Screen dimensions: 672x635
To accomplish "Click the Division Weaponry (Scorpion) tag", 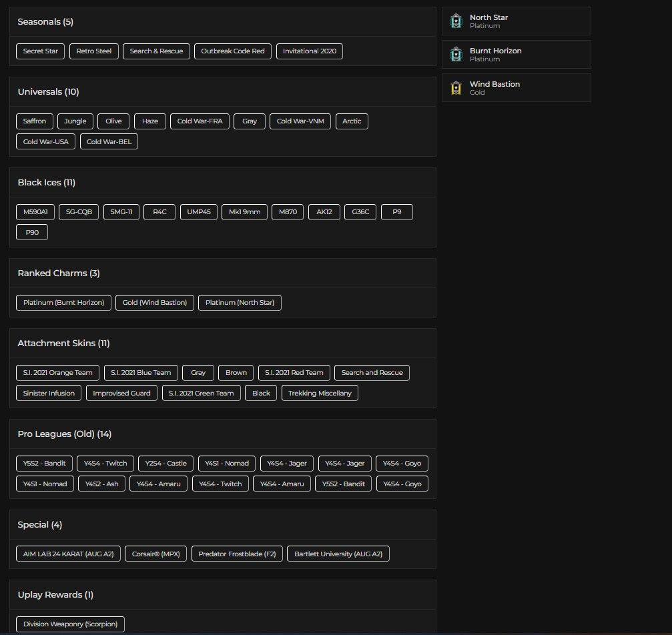I will tap(70, 624).
